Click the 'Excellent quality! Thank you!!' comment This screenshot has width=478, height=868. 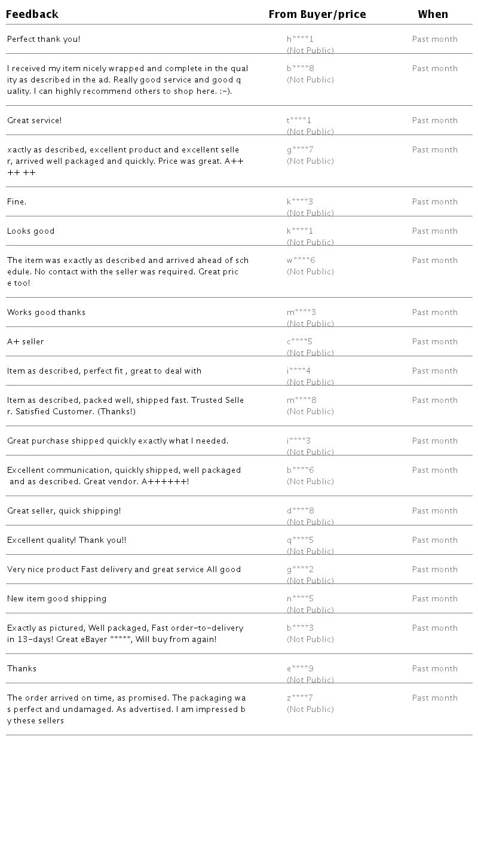point(67,540)
